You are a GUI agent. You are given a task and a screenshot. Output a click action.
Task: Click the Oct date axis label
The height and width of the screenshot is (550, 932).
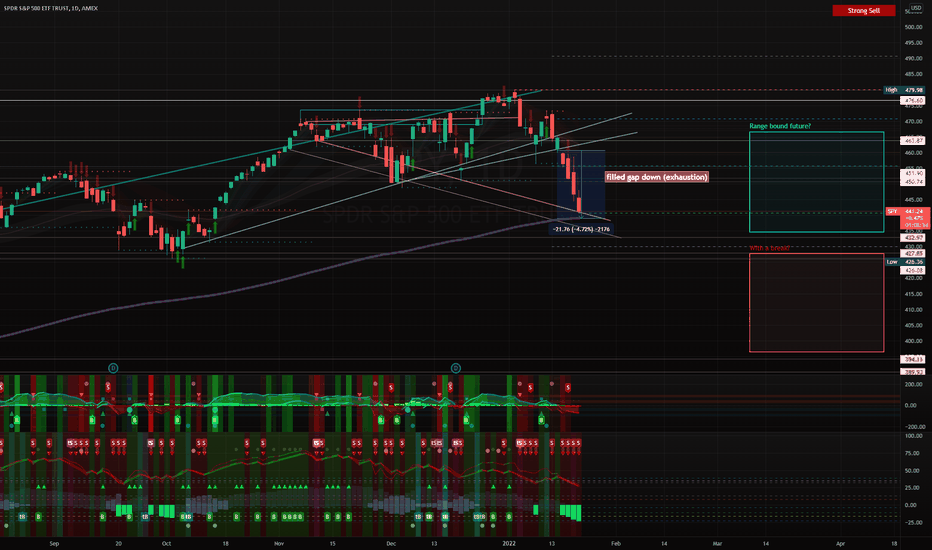(166, 543)
